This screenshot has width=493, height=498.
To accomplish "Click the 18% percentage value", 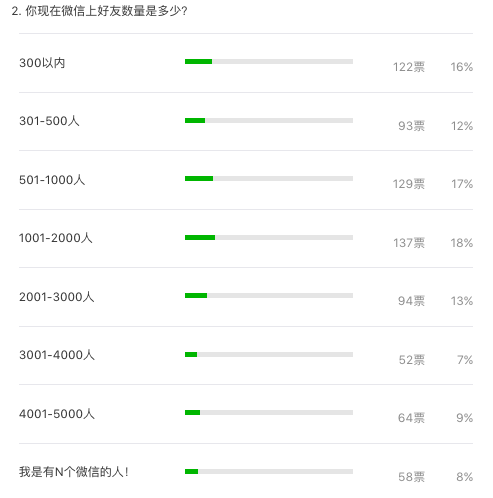I will (x=462, y=243).
